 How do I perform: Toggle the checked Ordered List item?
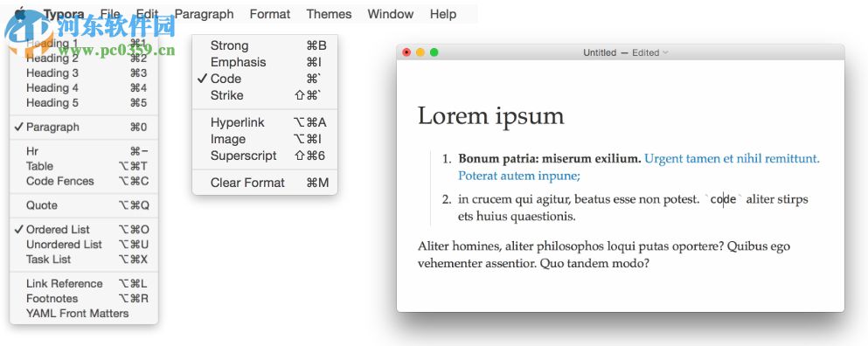tap(84, 230)
